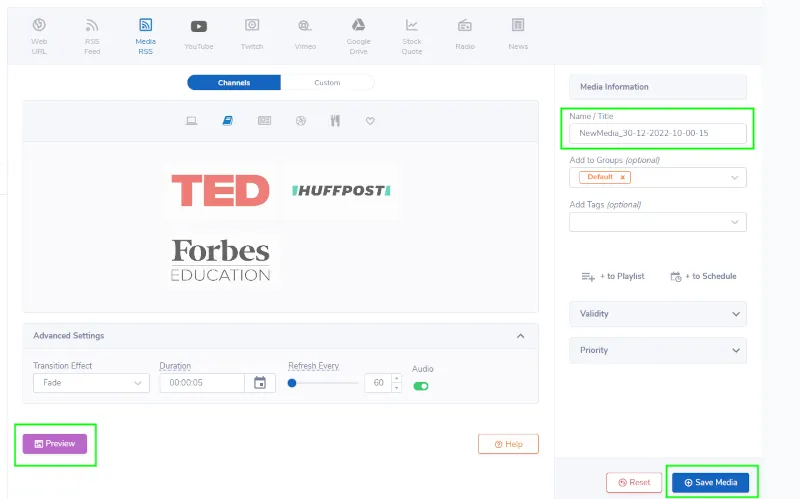The image size is (800, 499).
Task: Open the Vimeo media source
Action: pyautogui.click(x=305, y=35)
